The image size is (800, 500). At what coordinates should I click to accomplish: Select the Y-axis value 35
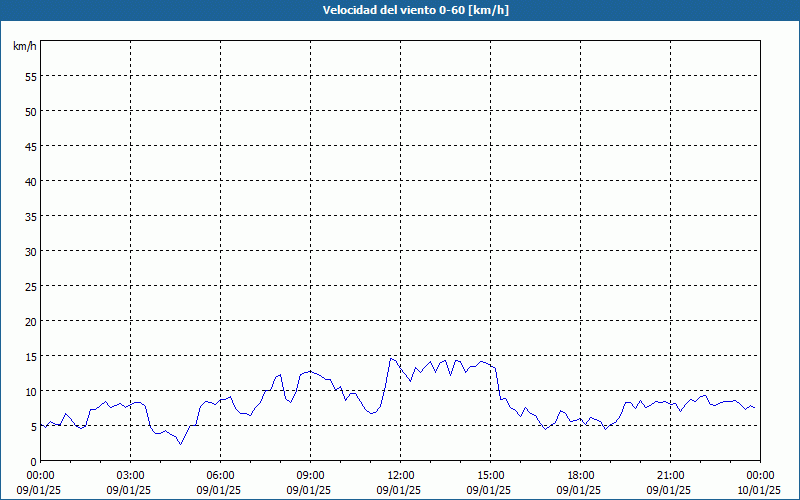click(31, 216)
